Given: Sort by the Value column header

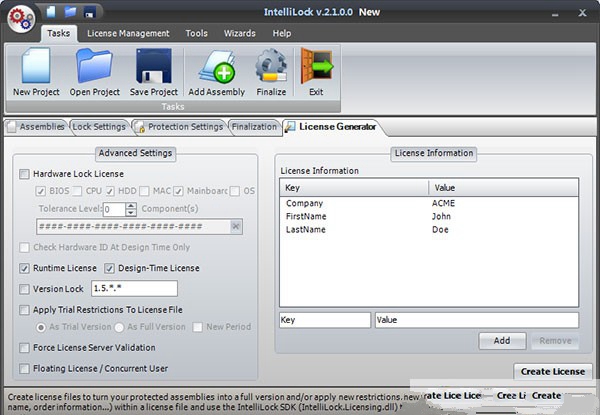Looking at the screenshot, I should (504, 188).
